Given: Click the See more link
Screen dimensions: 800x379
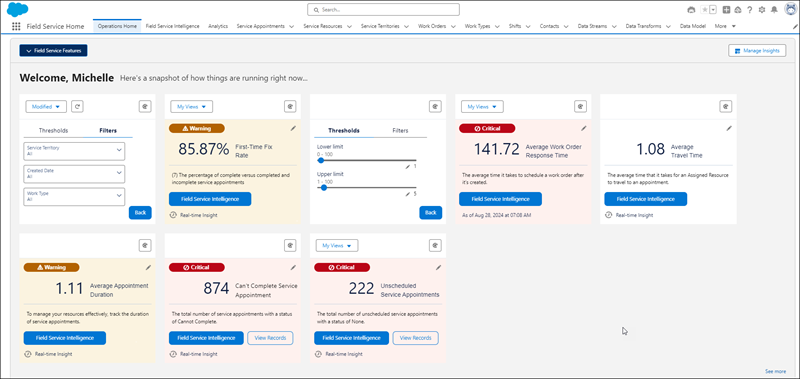Looking at the screenshot, I should 776,371.
